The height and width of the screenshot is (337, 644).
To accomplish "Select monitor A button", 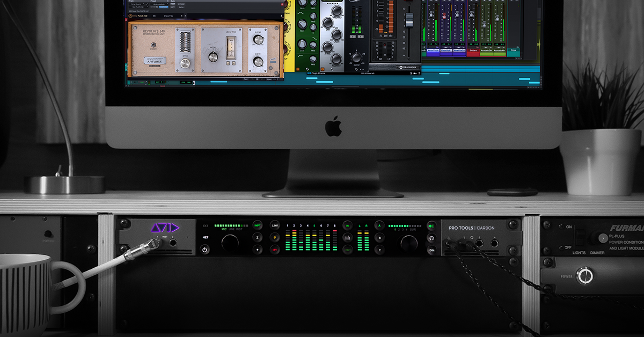I will [x=379, y=225].
